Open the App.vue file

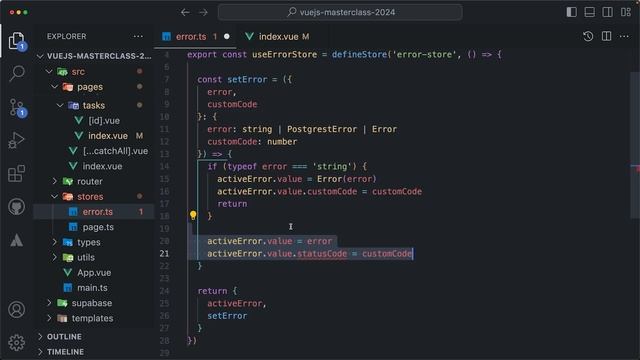pos(93,273)
